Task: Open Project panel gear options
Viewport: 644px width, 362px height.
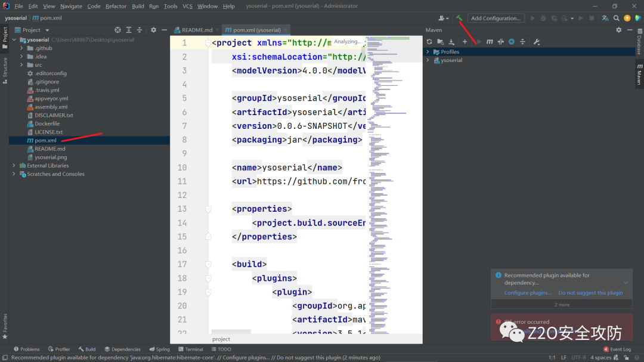Action: pyautogui.click(x=154, y=30)
